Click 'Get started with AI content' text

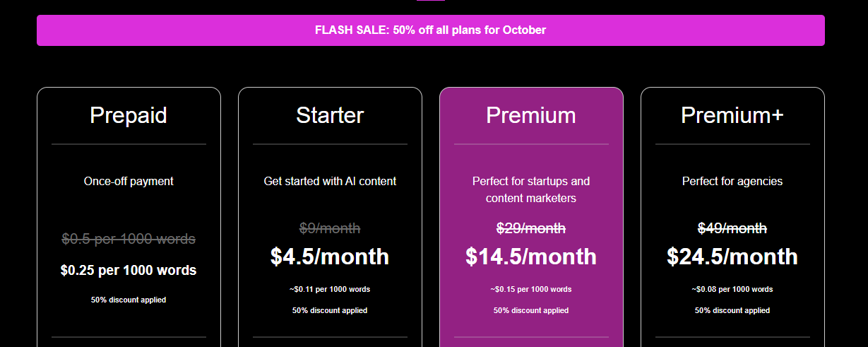[330, 181]
